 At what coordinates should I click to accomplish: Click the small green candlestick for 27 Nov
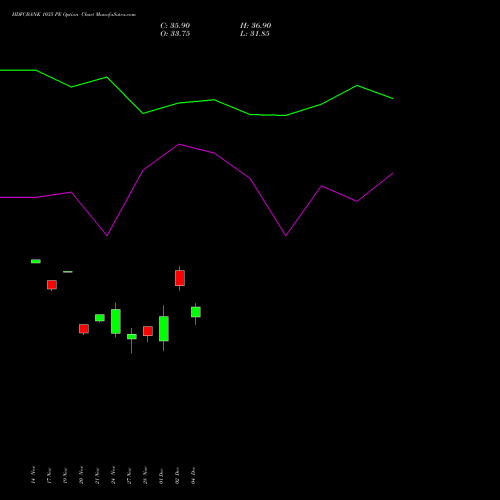[132, 337]
